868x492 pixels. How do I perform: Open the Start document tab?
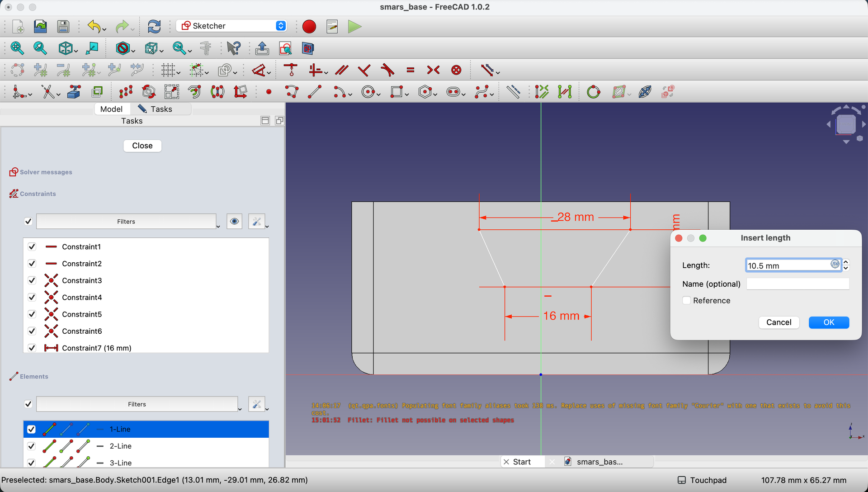coord(522,462)
